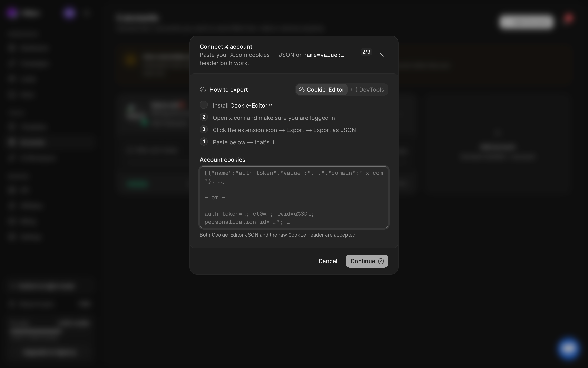Click the 'Export as JSON' instruction step

pos(284,130)
